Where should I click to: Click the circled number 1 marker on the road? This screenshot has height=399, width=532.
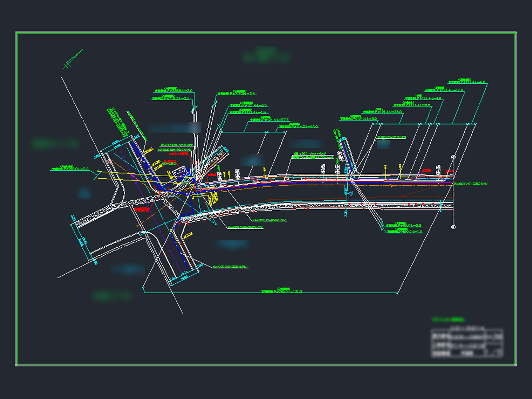coord(351,193)
